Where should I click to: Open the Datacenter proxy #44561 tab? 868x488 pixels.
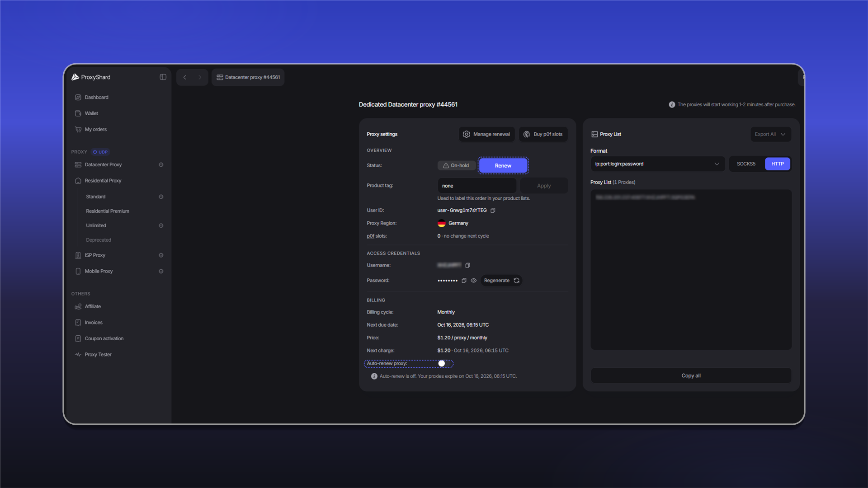[248, 77]
